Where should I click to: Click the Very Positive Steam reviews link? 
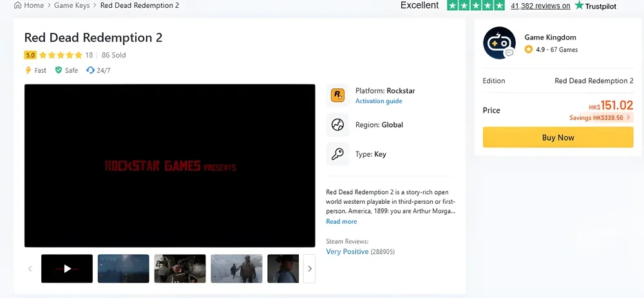tap(347, 252)
